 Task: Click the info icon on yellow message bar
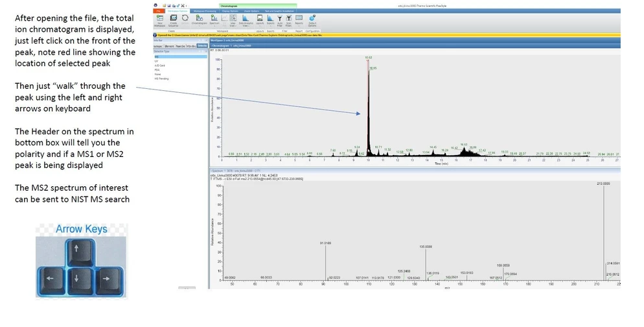coord(155,35)
